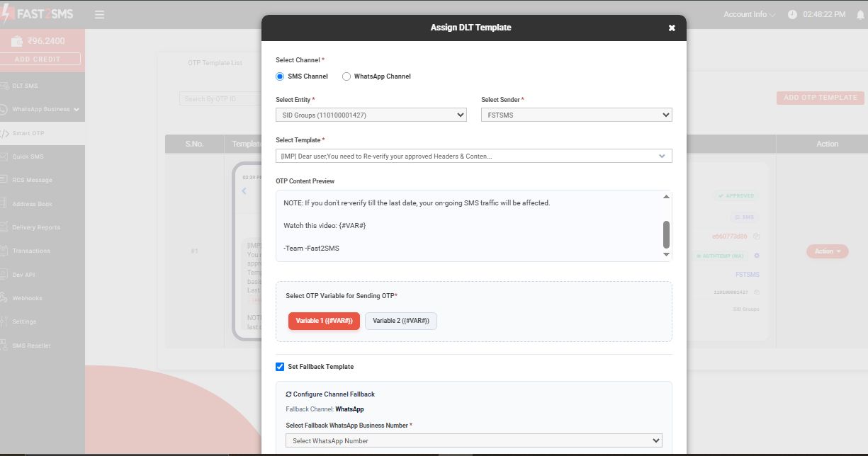
Task: Click the S.No. column header
Action: coord(194,144)
